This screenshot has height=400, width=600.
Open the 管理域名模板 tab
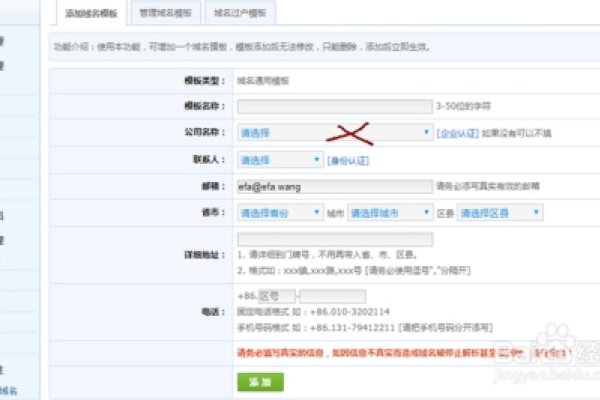click(x=165, y=13)
